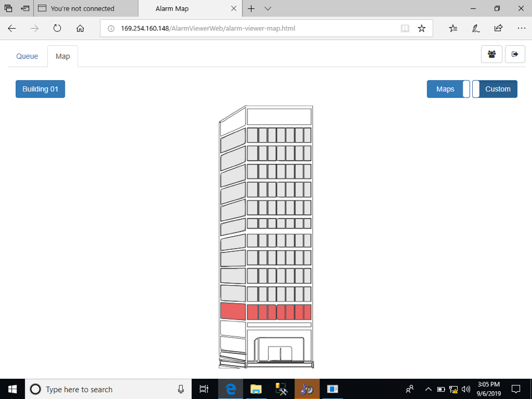This screenshot has height=399, width=532.
Task: Open a new browser tab with plus
Action: click(251, 9)
